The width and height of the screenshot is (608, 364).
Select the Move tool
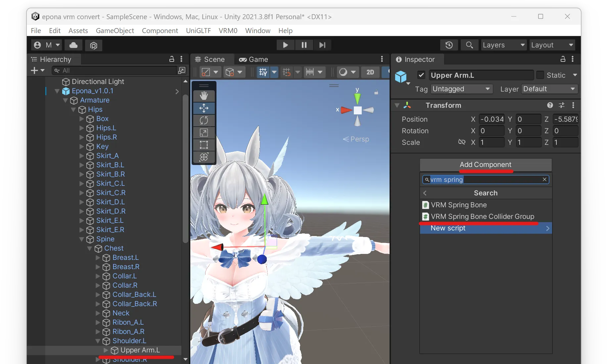[204, 108]
